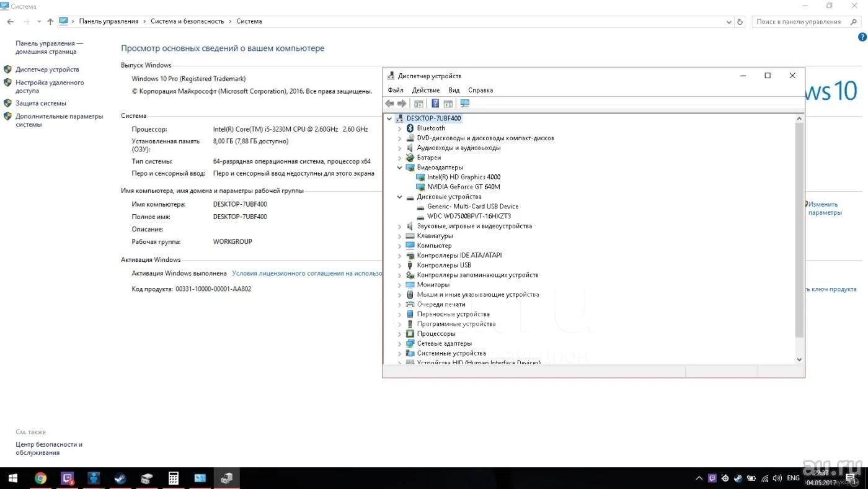Open the Защита системы link
This screenshot has width=868, height=489.
(41, 103)
